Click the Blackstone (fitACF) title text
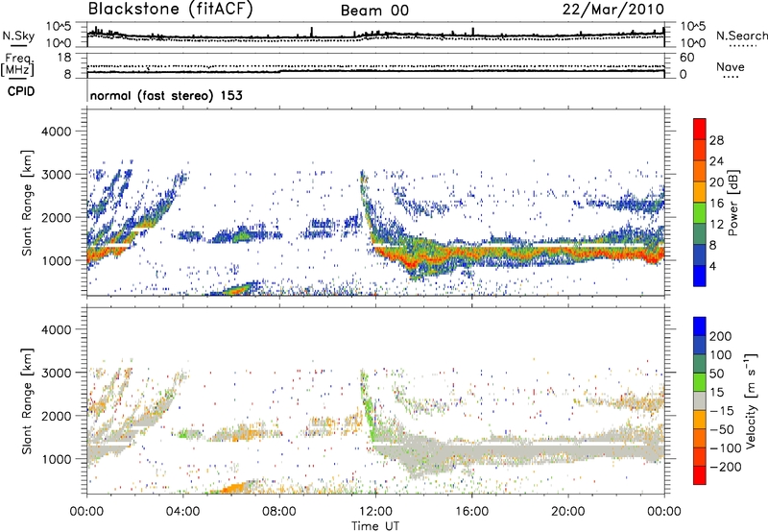 [x=171, y=10]
